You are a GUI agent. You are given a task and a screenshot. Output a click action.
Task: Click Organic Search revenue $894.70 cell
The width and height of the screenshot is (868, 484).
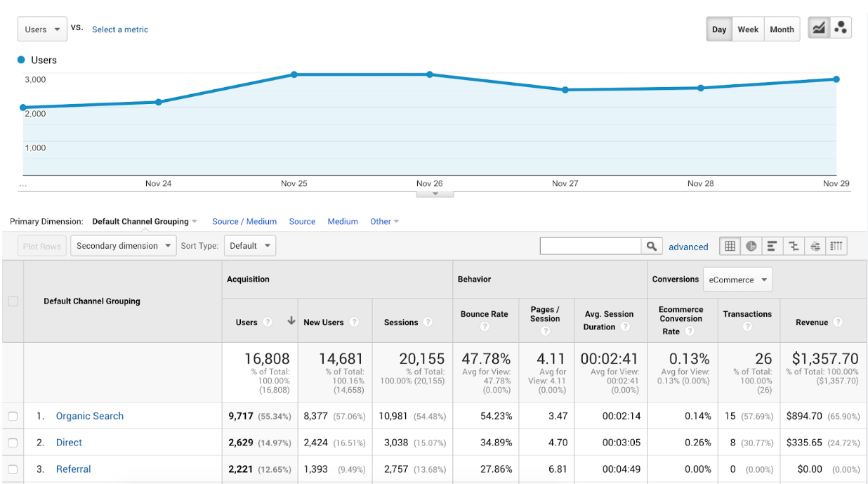click(805, 416)
